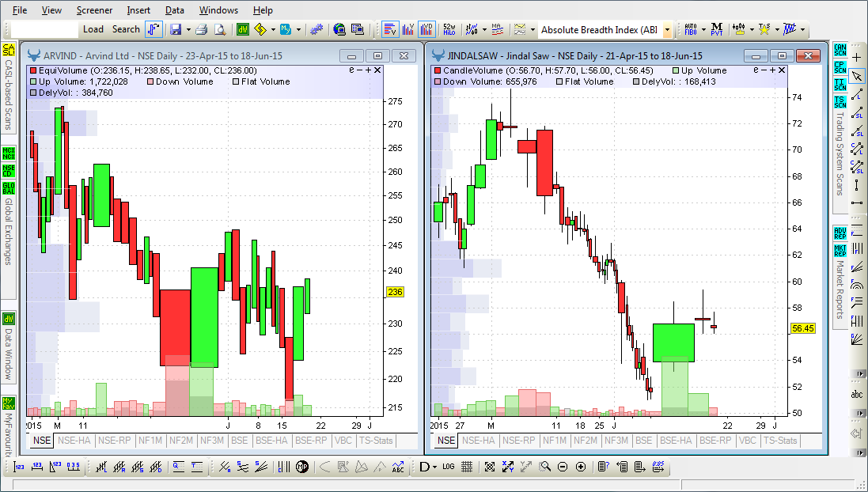
Task: Open the Save dropdown arrow
Action: pos(188,30)
